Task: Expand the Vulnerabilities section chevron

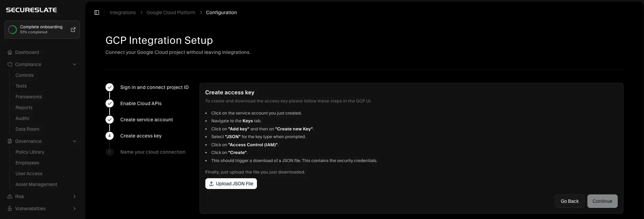Action: point(75,209)
